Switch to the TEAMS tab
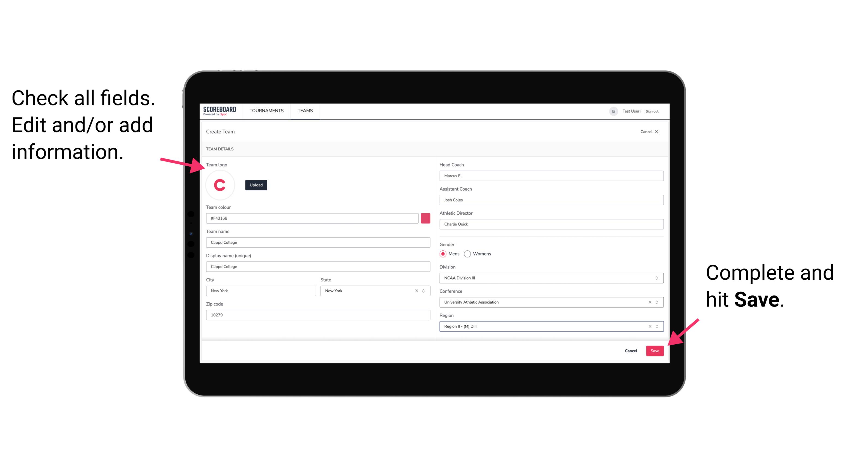 point(305,111)
